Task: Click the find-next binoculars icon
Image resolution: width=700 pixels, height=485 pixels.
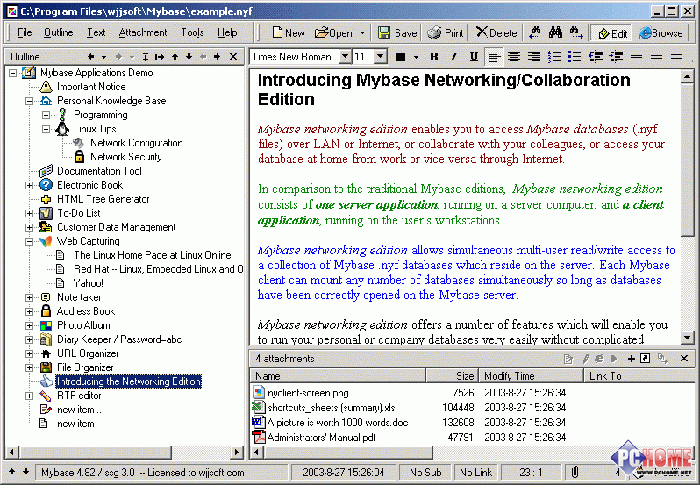Action: point(576,32)
